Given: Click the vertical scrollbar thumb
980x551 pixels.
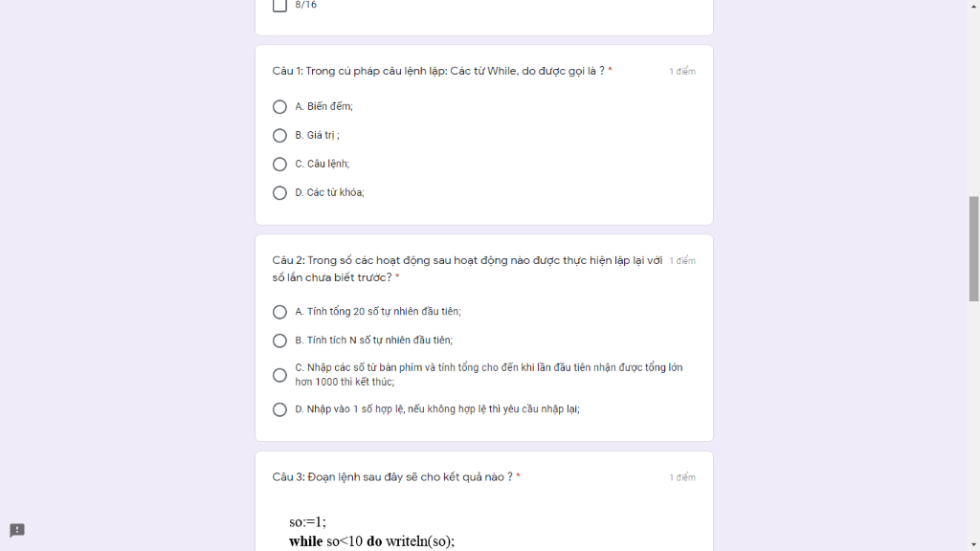Looking at the screenshot, I should pyautogui.click(x=973, y=249).
